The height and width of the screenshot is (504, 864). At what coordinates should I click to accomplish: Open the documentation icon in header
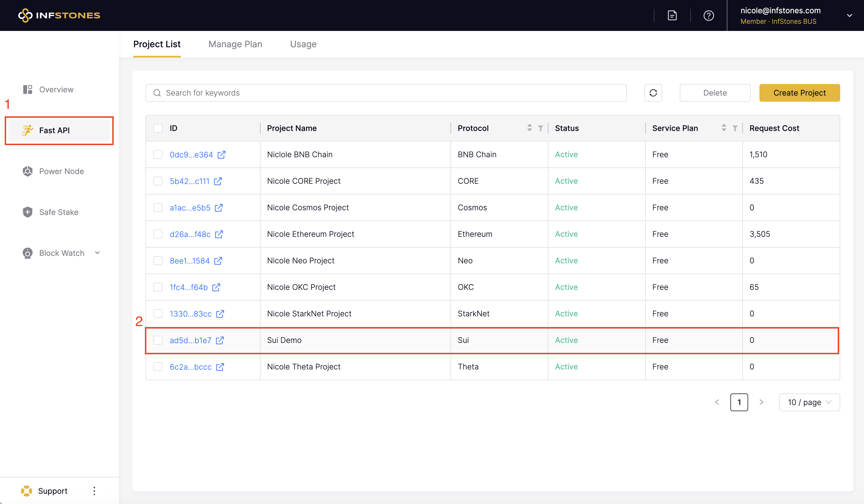pos(672,15)
